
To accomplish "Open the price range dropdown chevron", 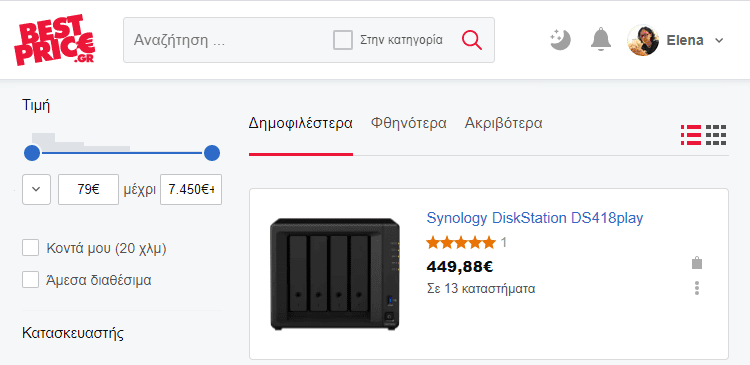I will (36, 189).
